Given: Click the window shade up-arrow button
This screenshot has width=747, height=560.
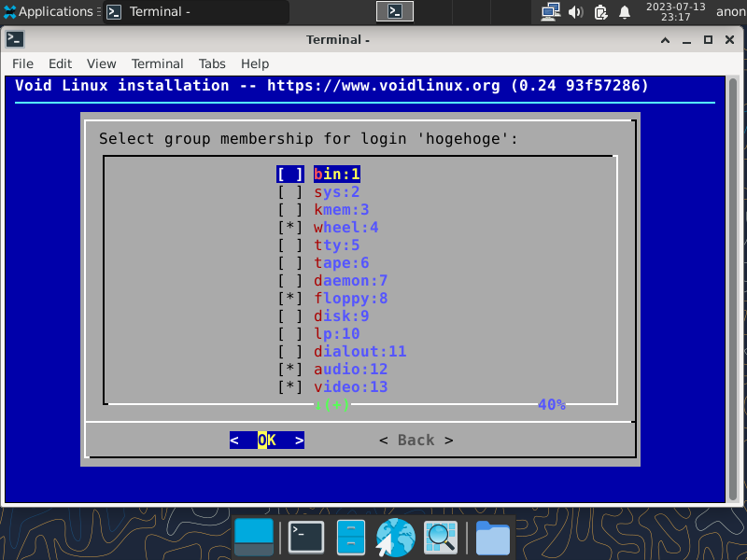Looking at the screenshot, I should (x=665, y=40).
